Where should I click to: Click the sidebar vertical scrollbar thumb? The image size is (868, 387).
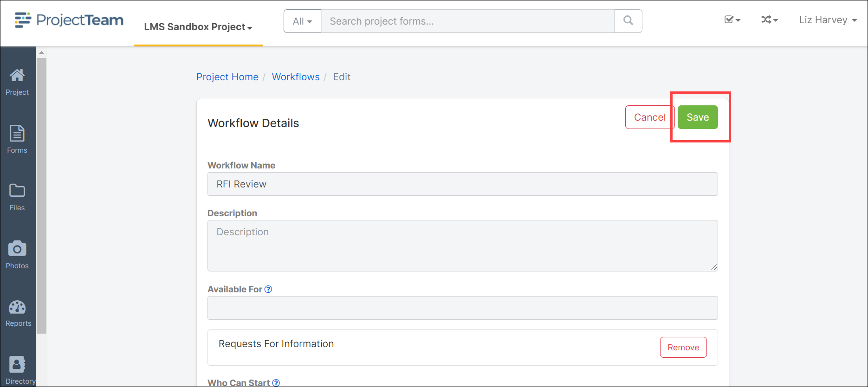click(41, 195)
